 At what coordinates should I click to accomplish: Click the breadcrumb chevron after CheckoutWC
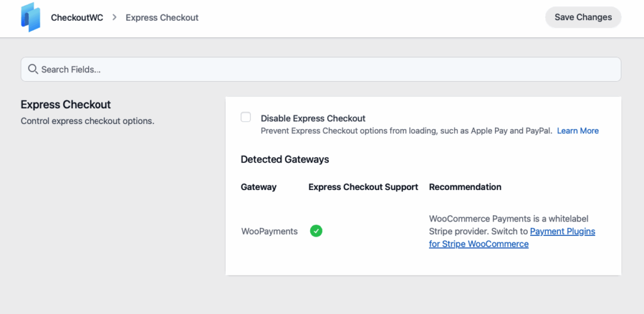point(114,17)
